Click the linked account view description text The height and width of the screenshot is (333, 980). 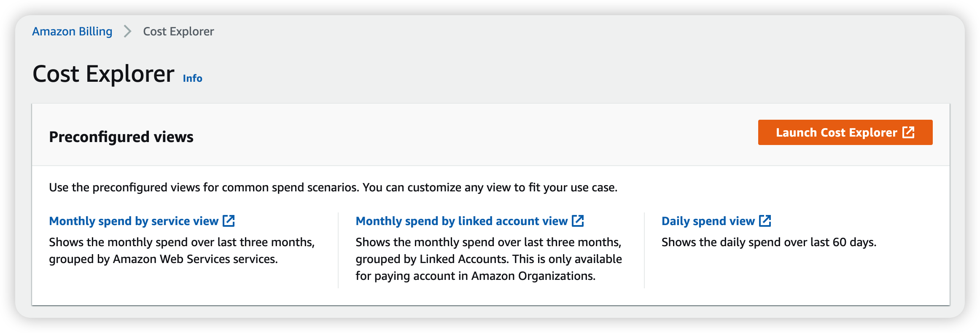(x=488, y=259)
